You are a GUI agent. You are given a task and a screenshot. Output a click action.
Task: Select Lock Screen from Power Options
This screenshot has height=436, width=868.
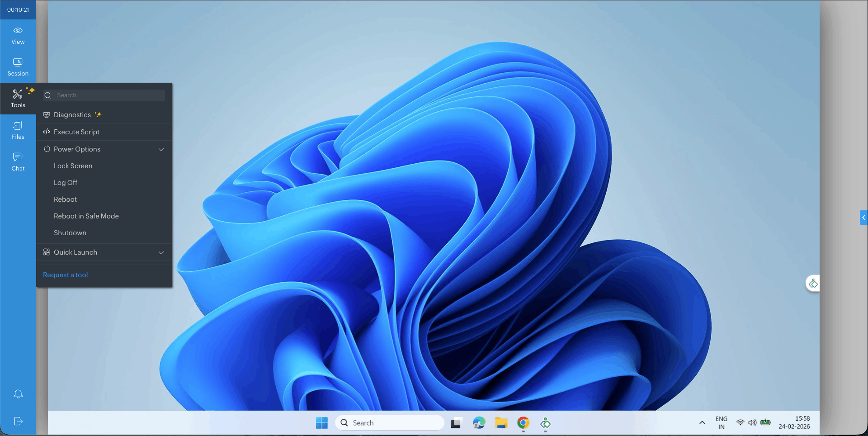point(73,166)
